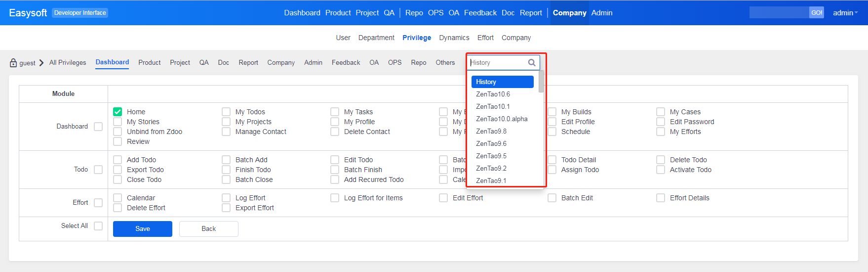Click the lock icon beside guest

click(13, 63)
